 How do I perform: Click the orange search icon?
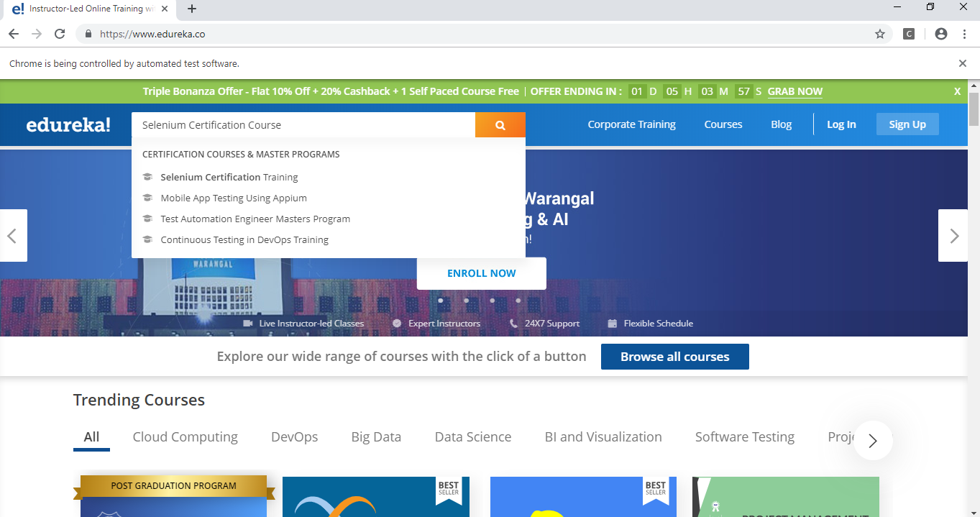[x=500, y=124]
